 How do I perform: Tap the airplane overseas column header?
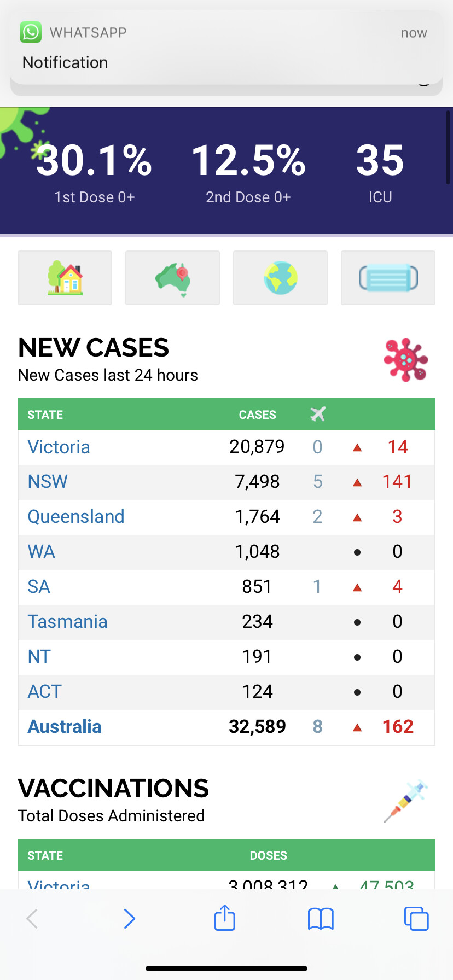[x=317, y=414]
